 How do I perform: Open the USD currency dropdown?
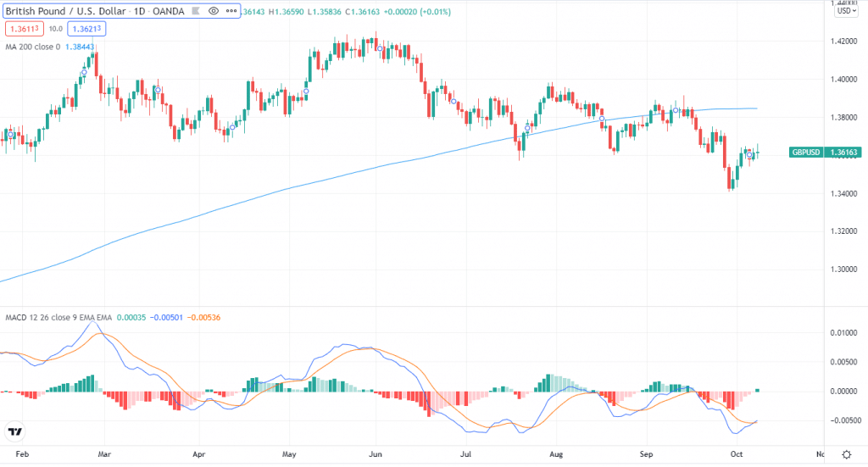pos(847,10)
